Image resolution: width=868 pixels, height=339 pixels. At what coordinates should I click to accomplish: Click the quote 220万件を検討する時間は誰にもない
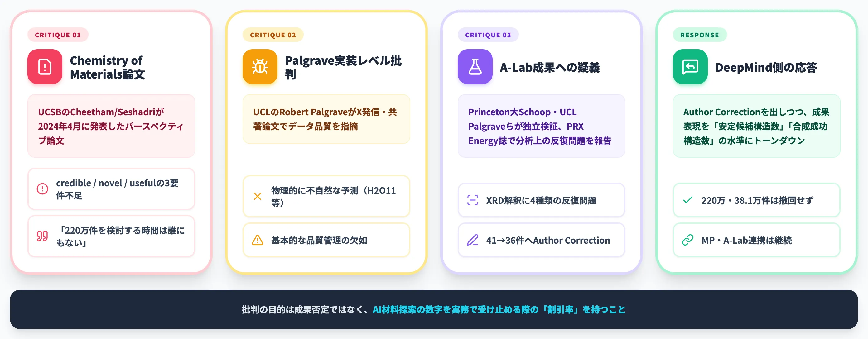120,236
